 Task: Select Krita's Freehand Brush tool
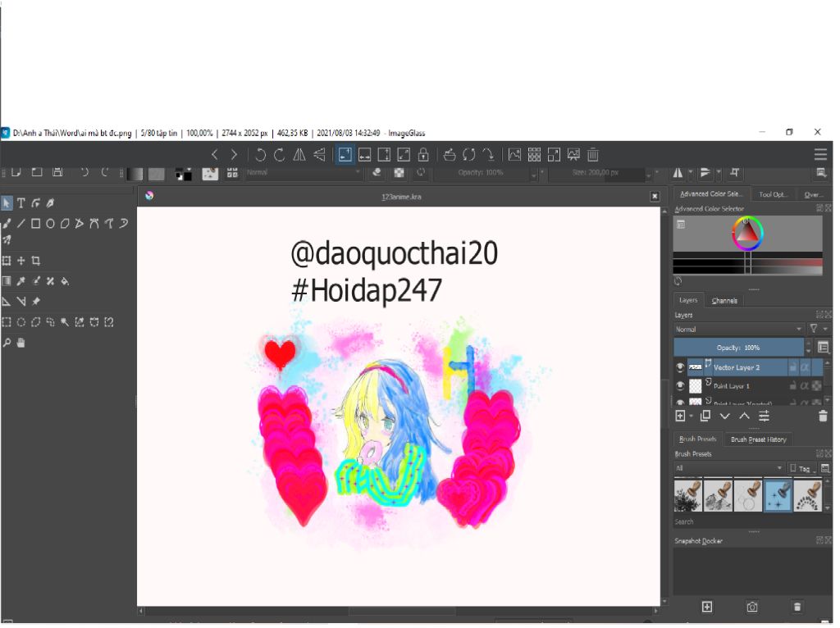point(7,225)
